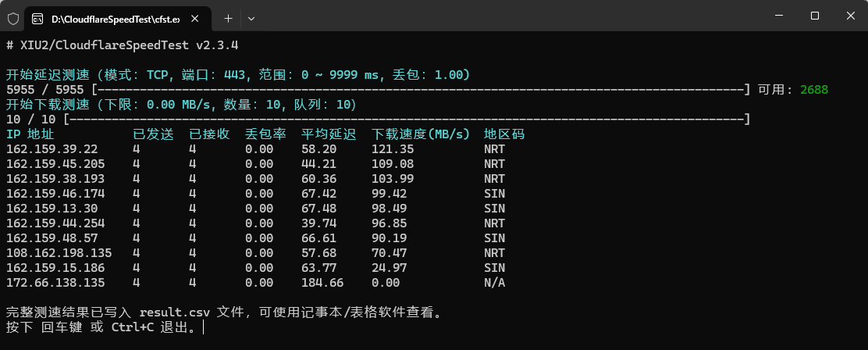The height and width of the screenshot is (350, 868).
Task: Maximize the terminal window
Action: (x=814, y=16)
